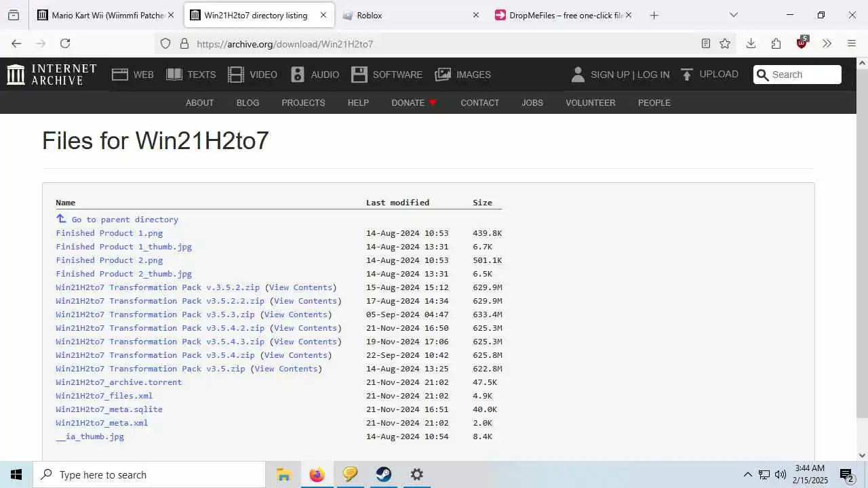Close the Roblox tab

tap(476, 15)
